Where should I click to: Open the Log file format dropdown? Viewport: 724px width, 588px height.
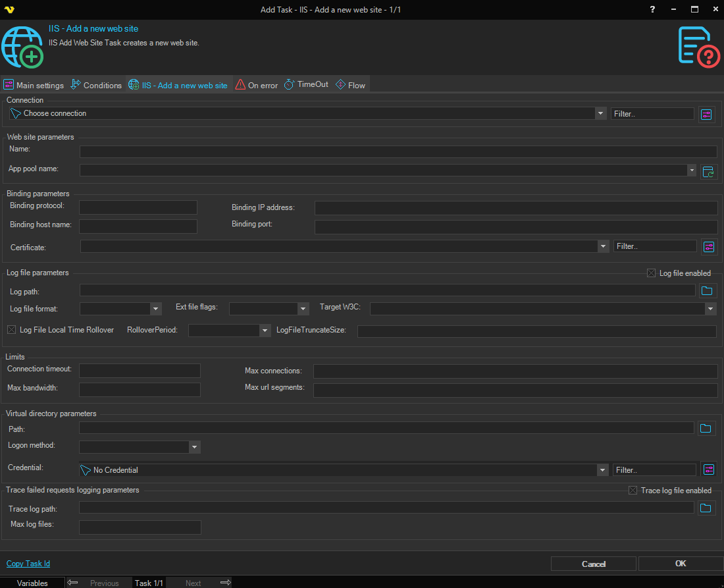click(155, 309)
